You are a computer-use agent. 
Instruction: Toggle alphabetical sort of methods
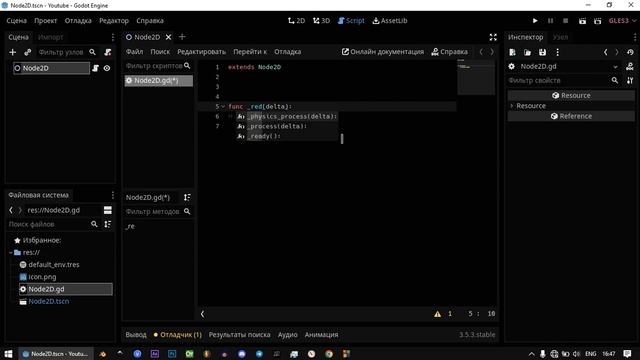(x=187, y=198)
